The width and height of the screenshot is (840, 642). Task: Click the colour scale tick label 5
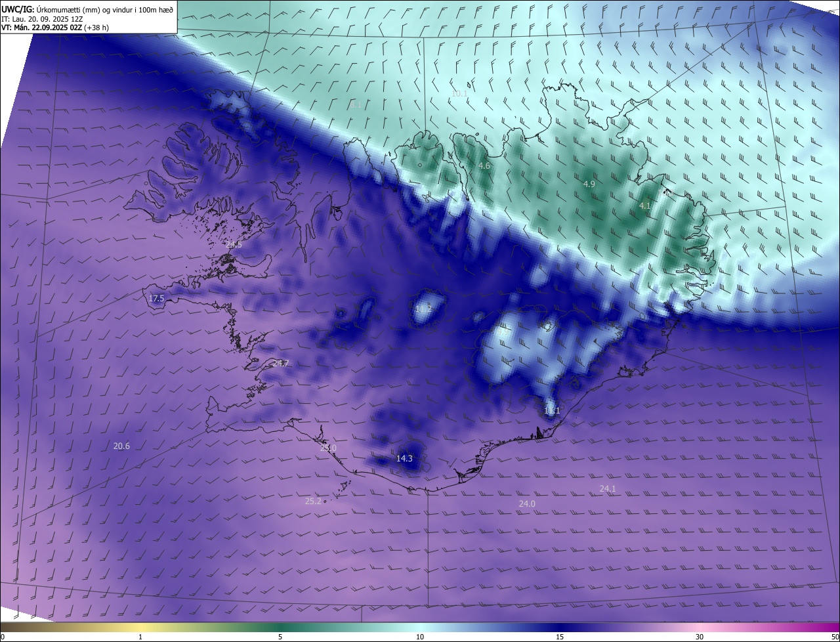(x=280, y=637)
